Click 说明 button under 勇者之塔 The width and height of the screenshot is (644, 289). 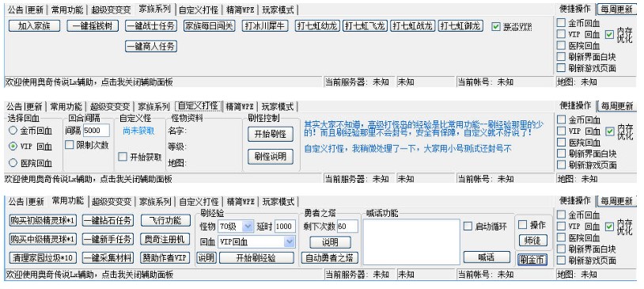[330, 242]
